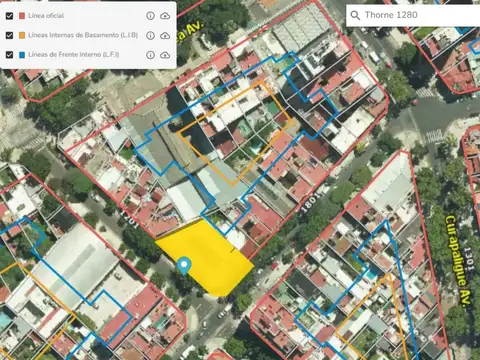Uncheck Líneas Internas de Basamento checkbox
This screenshot has height=360, width=480.
coord(9,35)
